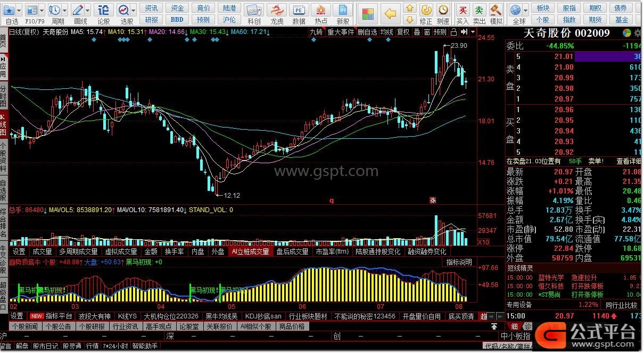Open the 测速 speed test icon
Viewport: 644px width, 353px height.
click(443, 10)
